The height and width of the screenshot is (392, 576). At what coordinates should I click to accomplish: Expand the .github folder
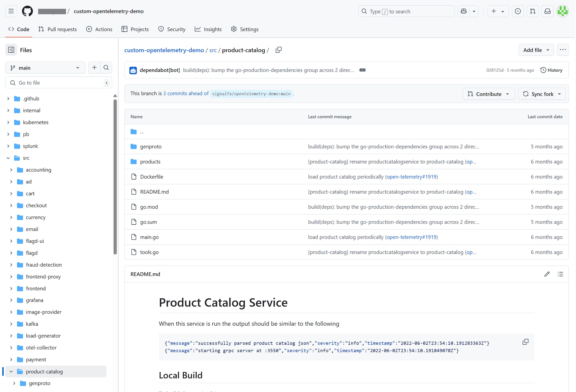pyautogui.click(x=8, y=99)
